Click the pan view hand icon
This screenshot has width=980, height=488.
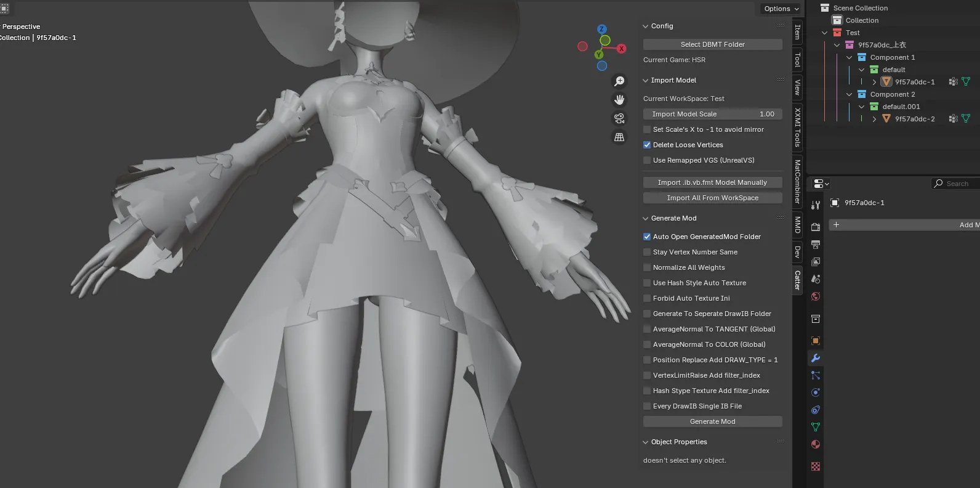619,100
